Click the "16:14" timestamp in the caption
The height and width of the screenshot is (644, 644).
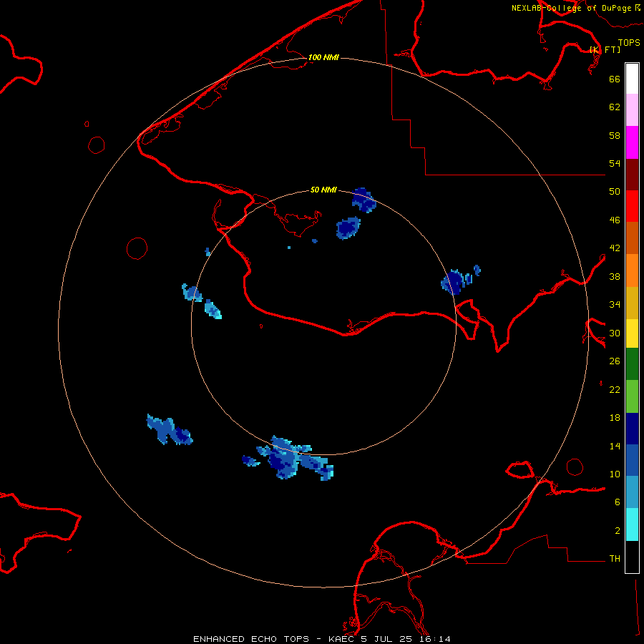coord(435,639)
